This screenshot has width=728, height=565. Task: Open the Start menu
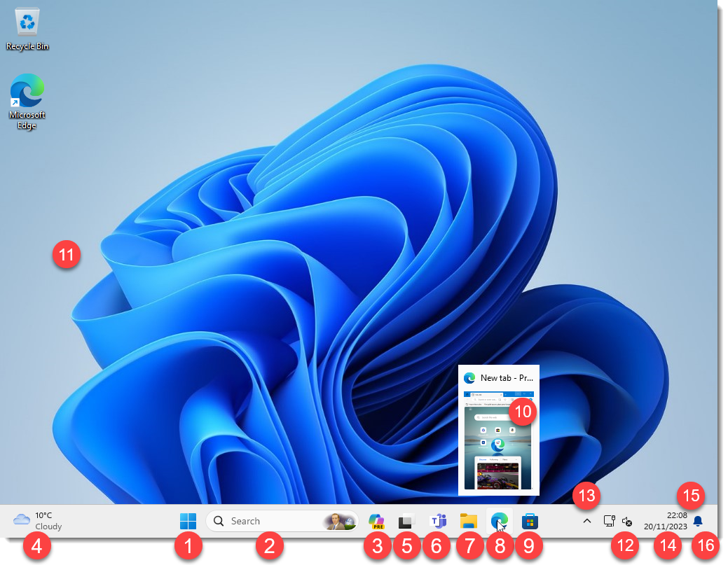188,521
